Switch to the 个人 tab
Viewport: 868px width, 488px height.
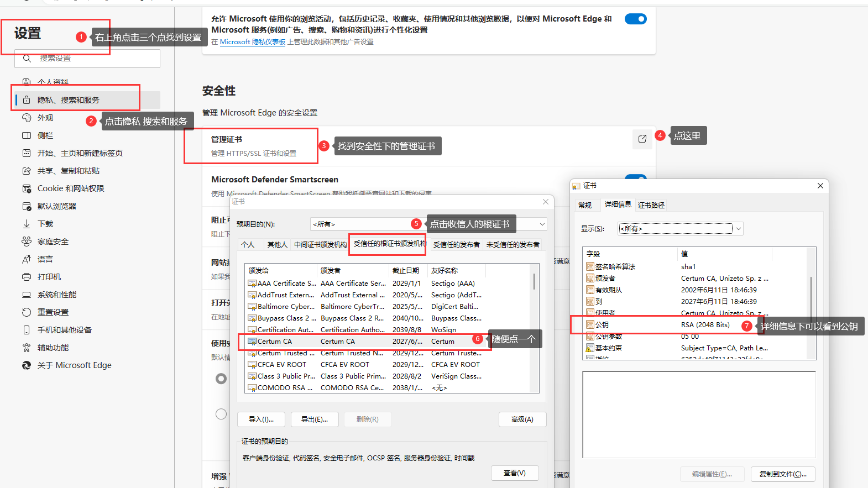pyautogui.click(x=248, y=244)
